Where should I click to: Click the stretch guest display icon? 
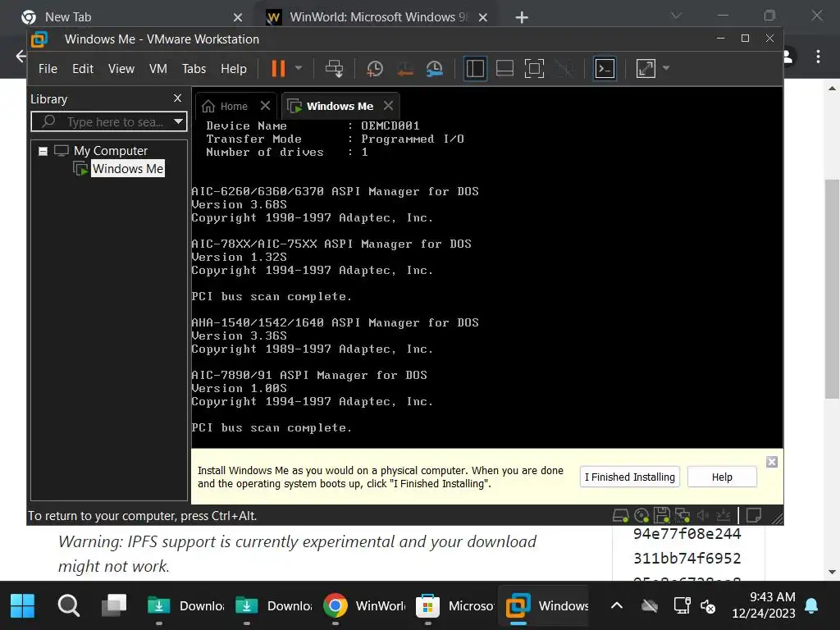646,69
